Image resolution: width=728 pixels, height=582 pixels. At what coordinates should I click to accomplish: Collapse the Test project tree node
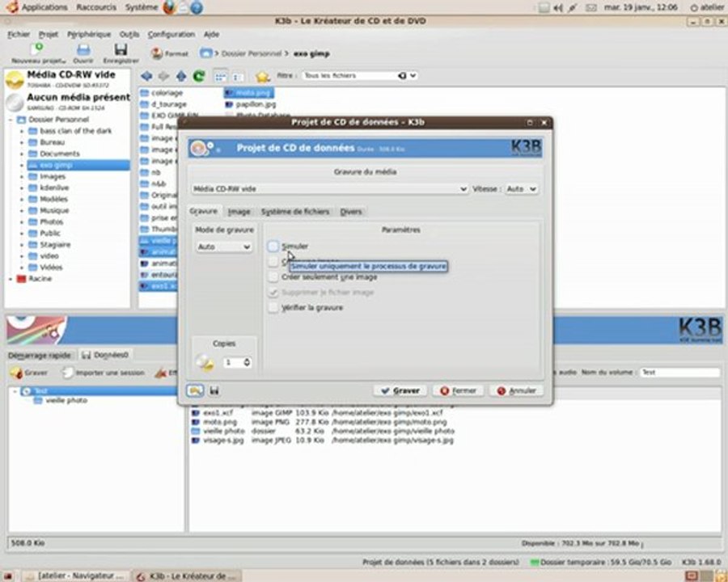click(15, 391)
